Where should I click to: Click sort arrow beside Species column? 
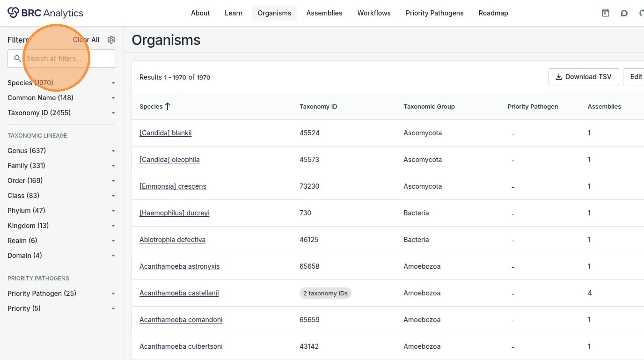[x=168, y=106]
